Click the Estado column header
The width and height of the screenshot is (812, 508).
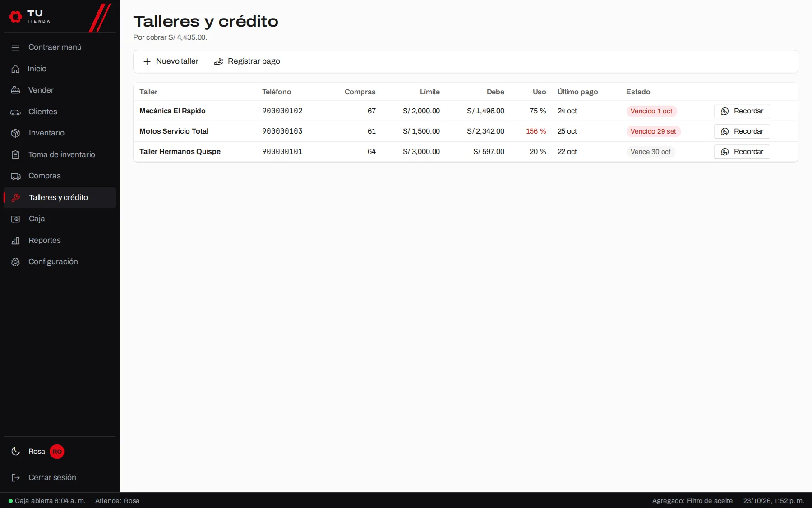pyautogui.click(x=638, y=92)
